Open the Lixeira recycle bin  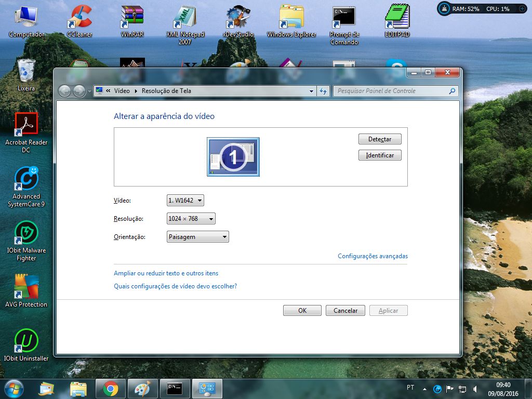(x=26, y=75)
